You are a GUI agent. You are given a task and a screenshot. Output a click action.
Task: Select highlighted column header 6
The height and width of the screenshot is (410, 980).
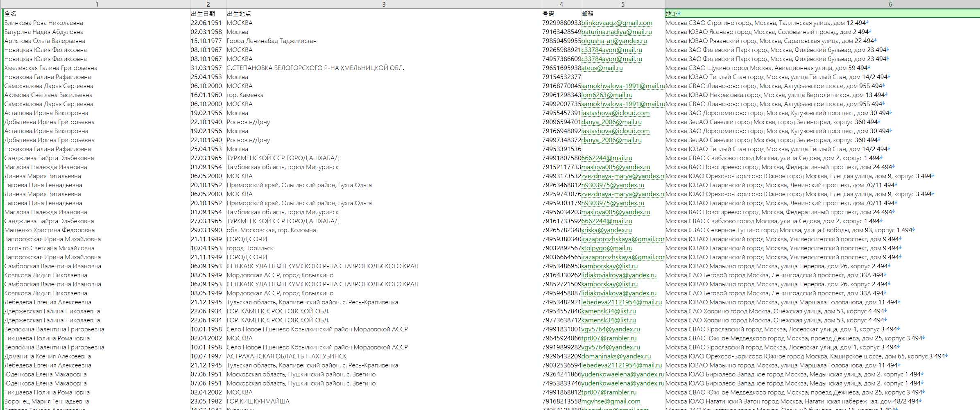point(822,4)
